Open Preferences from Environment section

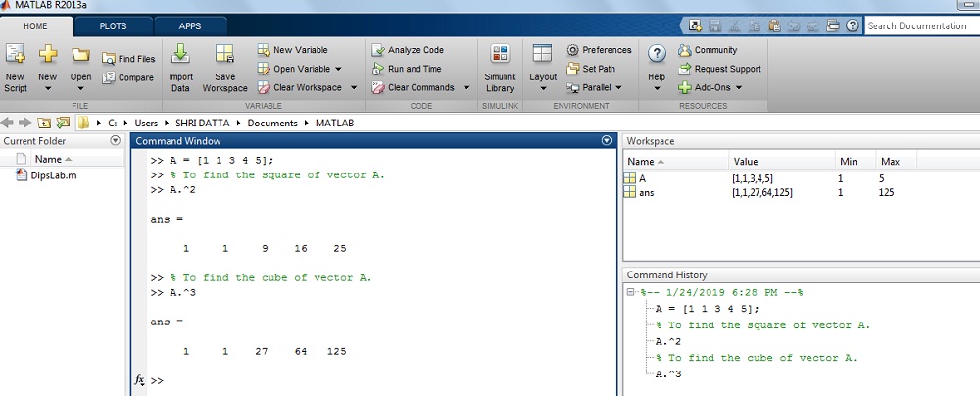(573, 50)
